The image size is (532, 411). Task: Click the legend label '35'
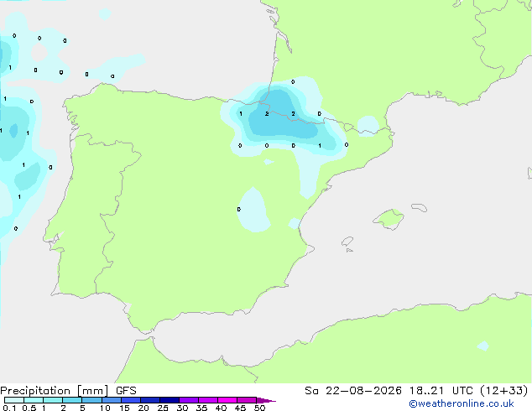tap(201, 408)
